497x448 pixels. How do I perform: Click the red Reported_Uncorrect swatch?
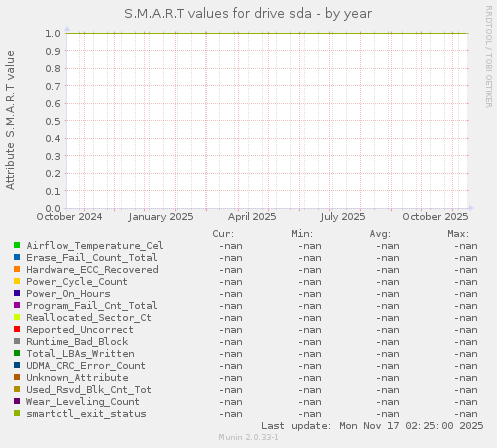coord(17,329)
